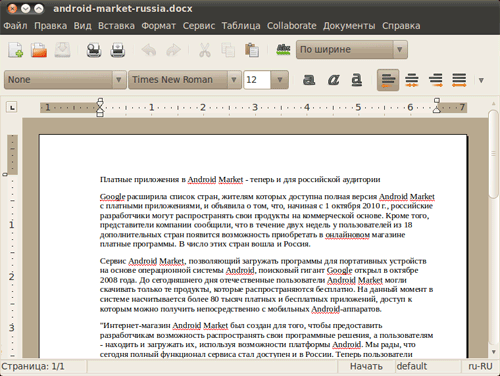Click the word Android-аппаратов in the text
Viewport: 500px width, 376px height.
pos(346,309)
